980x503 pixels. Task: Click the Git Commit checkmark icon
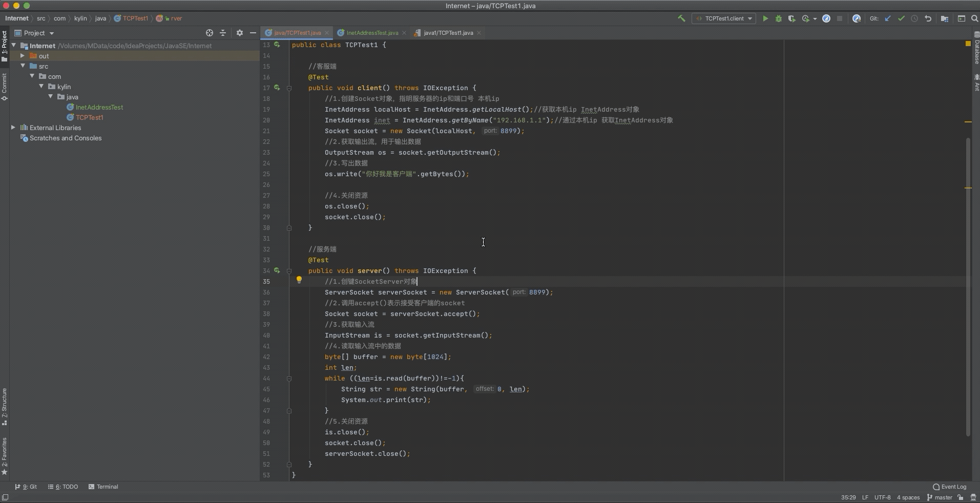pyautogui.click(x=901, y=18)
